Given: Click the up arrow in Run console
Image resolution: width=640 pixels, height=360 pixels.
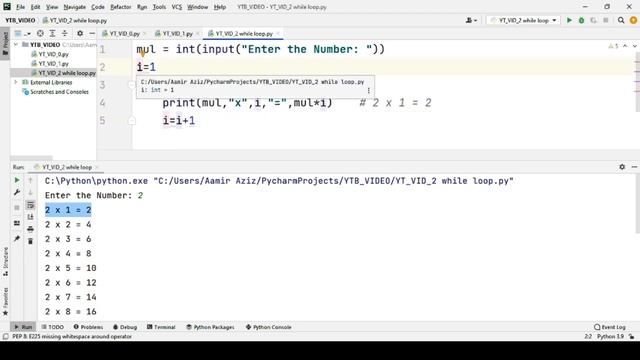Looking at the screenshot, I should (x=30, y=180).
